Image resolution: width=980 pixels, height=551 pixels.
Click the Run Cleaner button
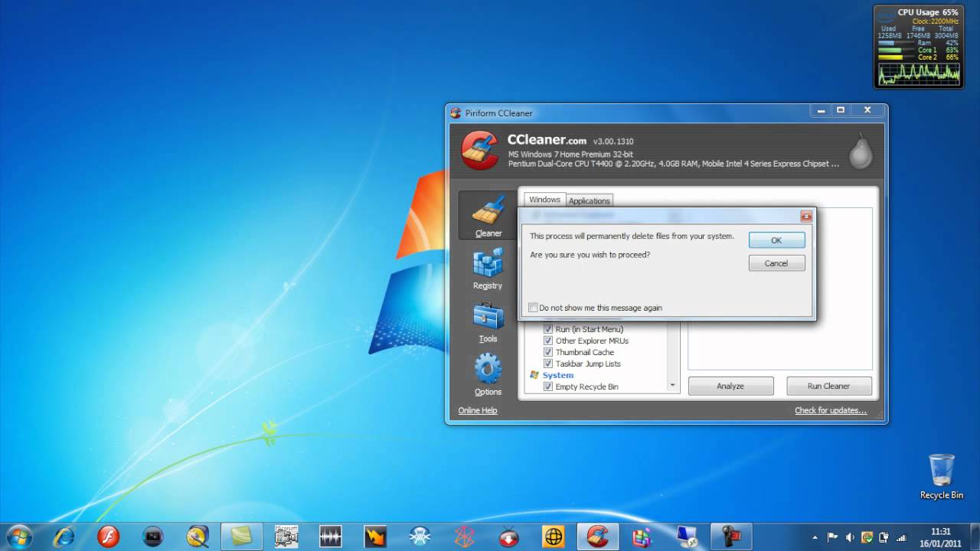click(828, 386)
